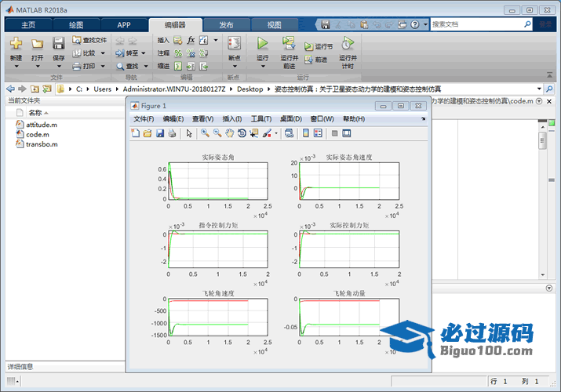Click the editor vertical scrollbar thumb
This screenshot has height=392, width=561.
click(x=542, y=140)
